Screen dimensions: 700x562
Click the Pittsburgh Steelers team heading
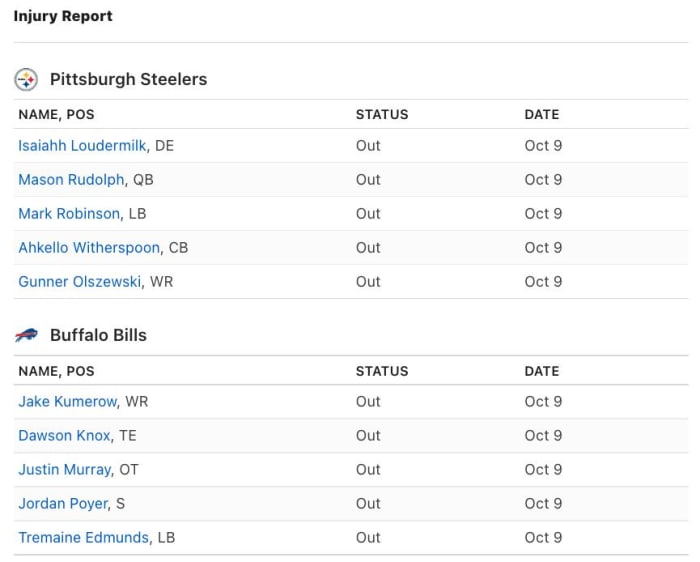tap(128, 79)
